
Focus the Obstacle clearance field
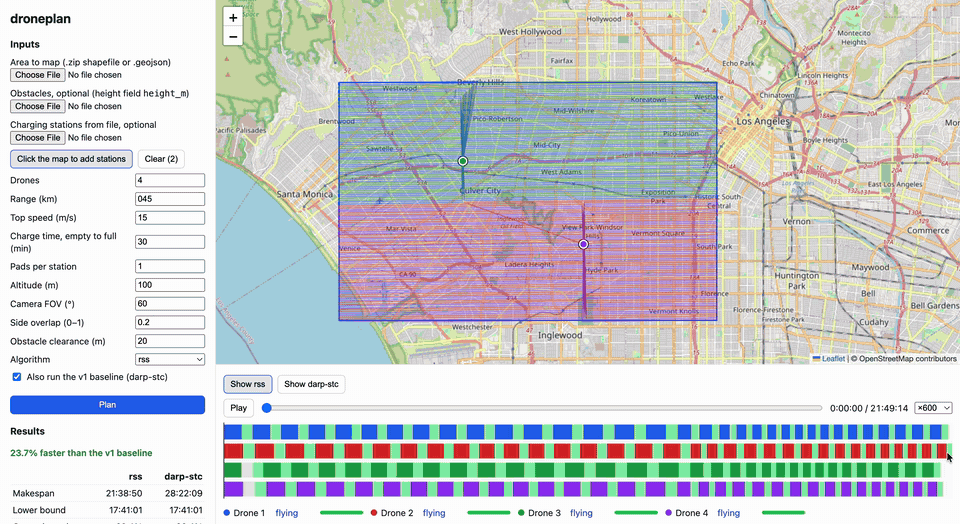click(x=170, y=341)
